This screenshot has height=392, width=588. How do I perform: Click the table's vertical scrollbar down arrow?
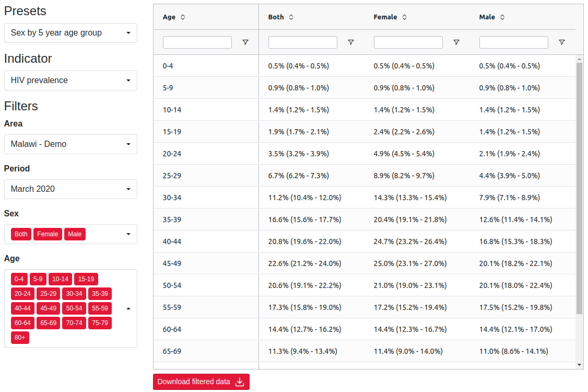(579, 365)
